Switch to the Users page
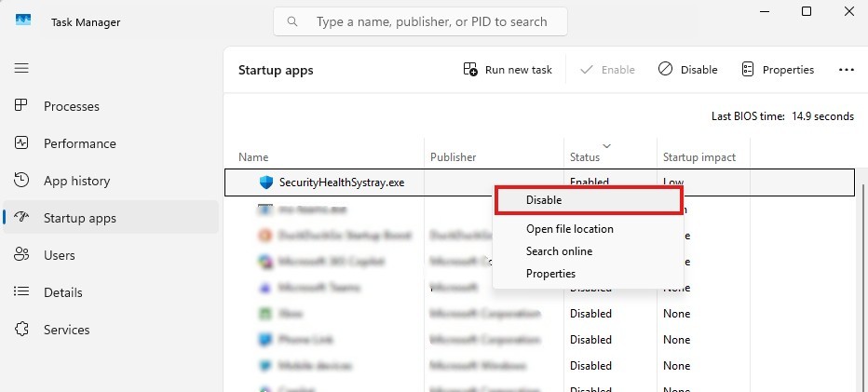868x392 pixels. [111, 255]
